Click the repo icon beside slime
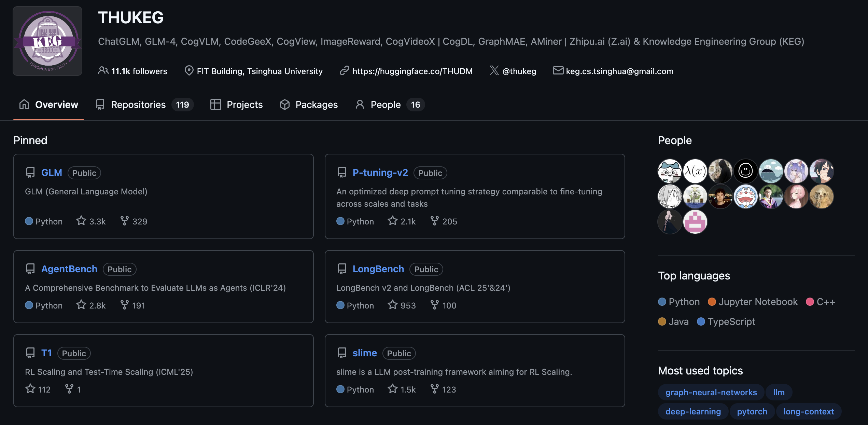This screenshot has height=425, width=868. pyautogui.click(x=342, y=353)
